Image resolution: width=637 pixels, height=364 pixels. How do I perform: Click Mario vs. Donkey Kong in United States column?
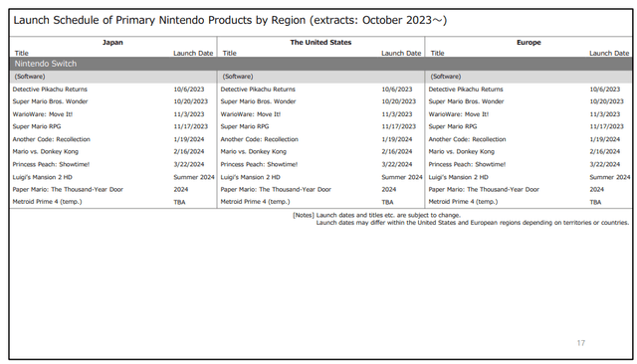point(253,151)
